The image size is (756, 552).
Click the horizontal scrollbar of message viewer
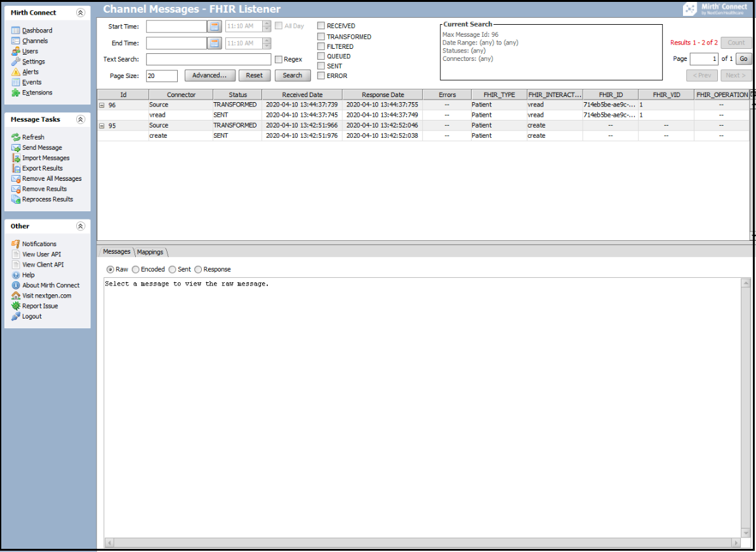[x=422, y=542]
